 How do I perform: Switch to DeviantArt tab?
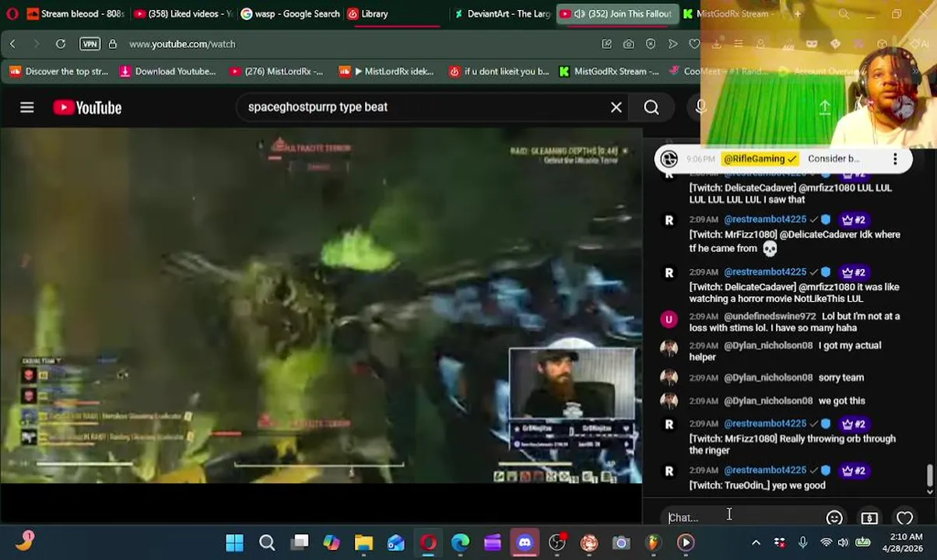[502, 13]
